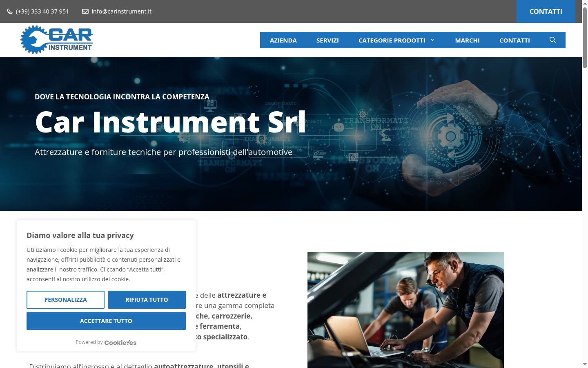588x368 pixels.
Task: Click the page vertical scrollbar thumb
Action: click(585, 37)
